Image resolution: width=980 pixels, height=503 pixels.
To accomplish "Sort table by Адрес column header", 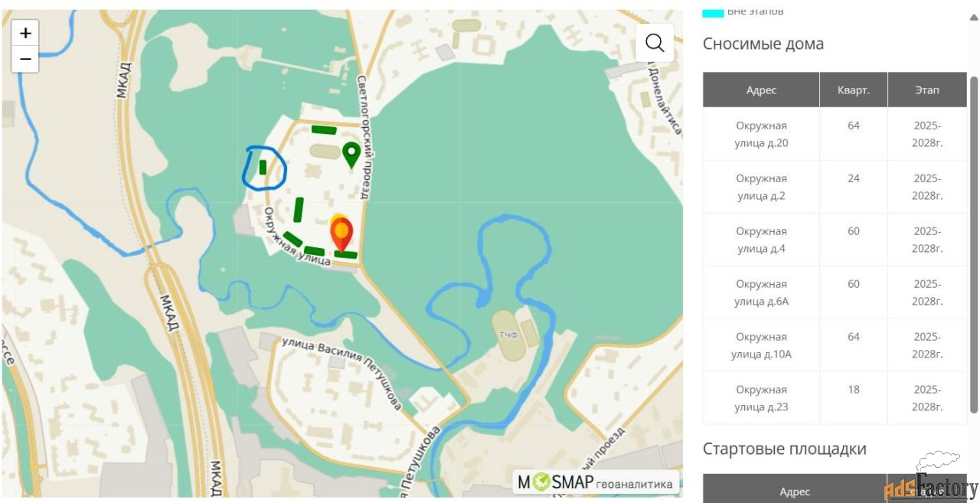I will 761,90.
